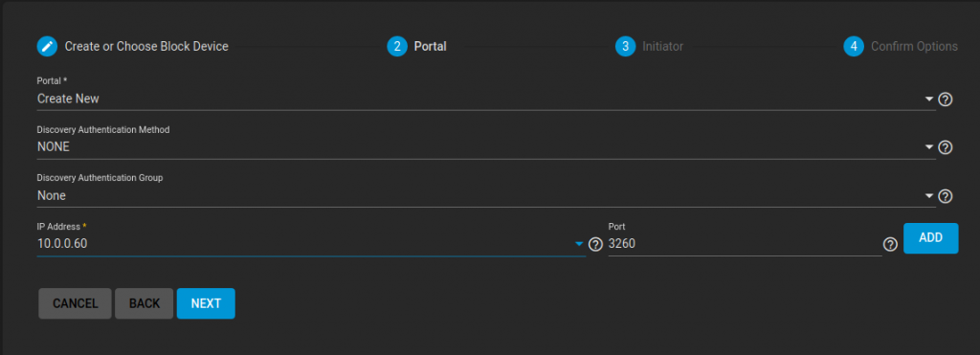Click the pencil edit step icon
980x355 pixels.
[x=47, y=46]
